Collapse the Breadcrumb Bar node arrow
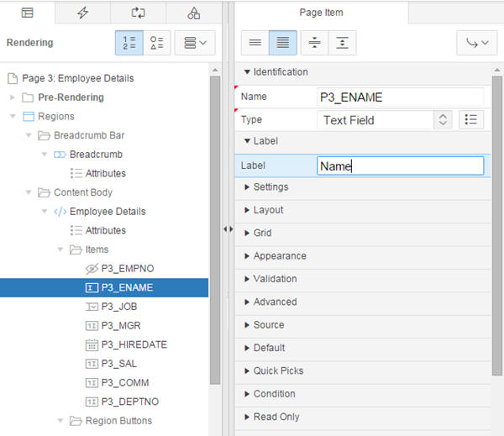 (x=29, y=135)
